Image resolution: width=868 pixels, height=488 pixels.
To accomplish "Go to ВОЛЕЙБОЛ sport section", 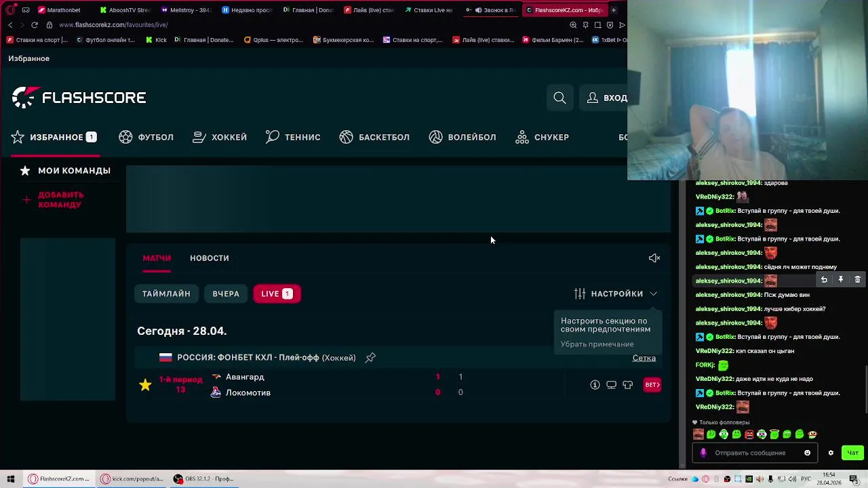I will 462,137.
